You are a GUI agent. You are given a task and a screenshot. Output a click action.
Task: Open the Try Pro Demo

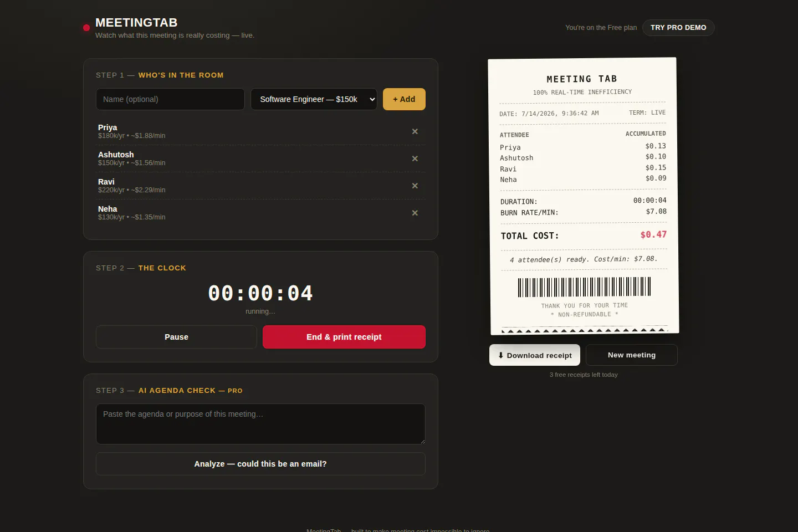tap(678, 28)
